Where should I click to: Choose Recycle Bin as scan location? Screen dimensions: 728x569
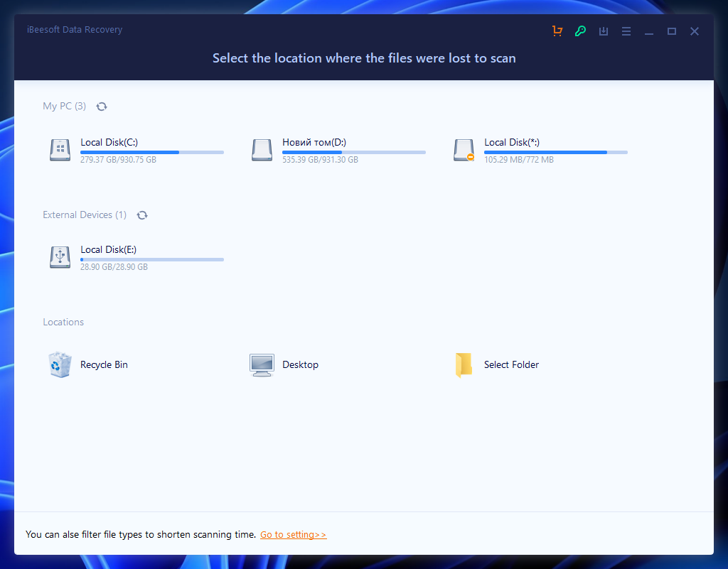[104, 364]
